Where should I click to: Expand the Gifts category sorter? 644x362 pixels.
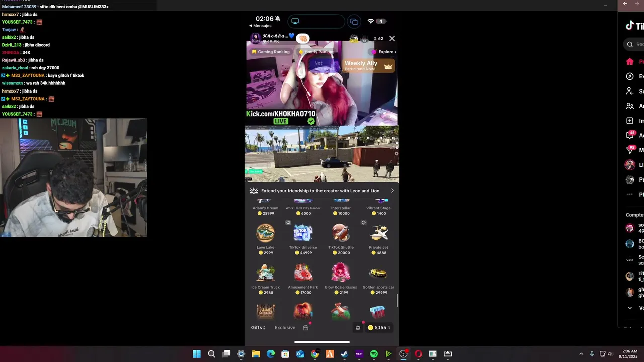coord(258,328)
